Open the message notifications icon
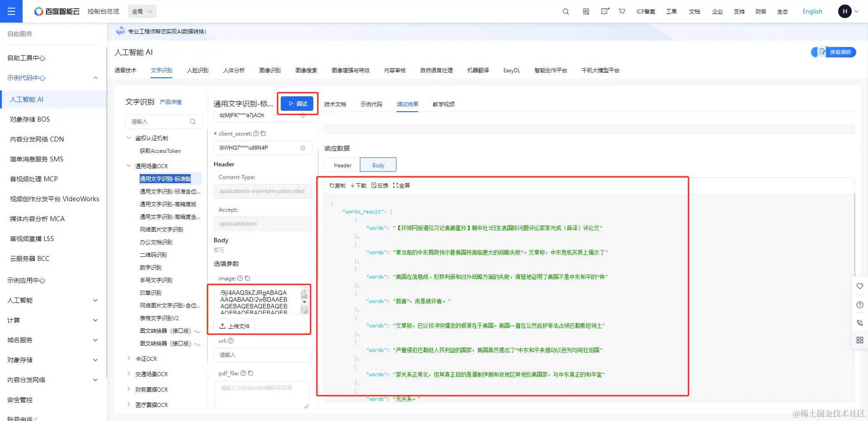 (604, 11)
